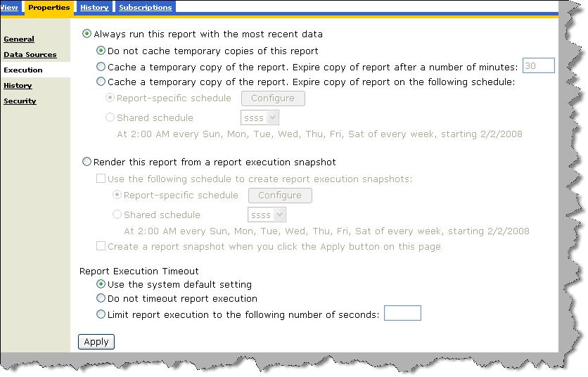This screenshot has width=588, height=377.
Task: Select cache expiring on following schedule
Action: coord(101,81)
